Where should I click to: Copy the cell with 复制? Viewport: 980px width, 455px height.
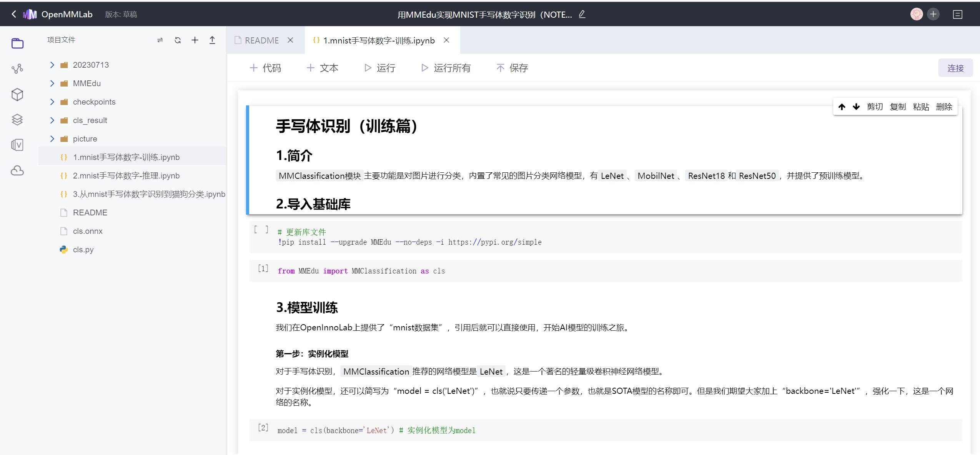click(x=898, y=107)
